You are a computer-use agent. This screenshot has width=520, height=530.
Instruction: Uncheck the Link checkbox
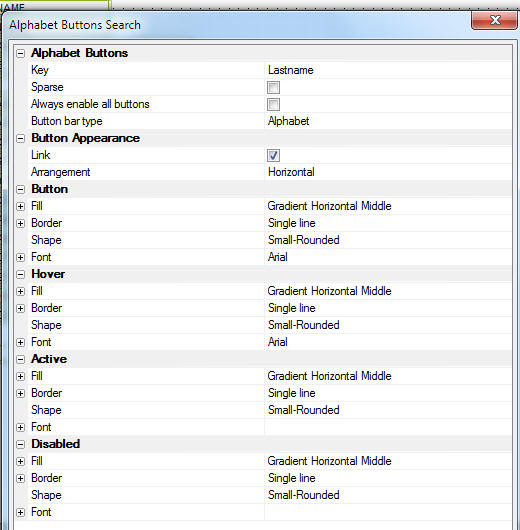coord(273,155)
